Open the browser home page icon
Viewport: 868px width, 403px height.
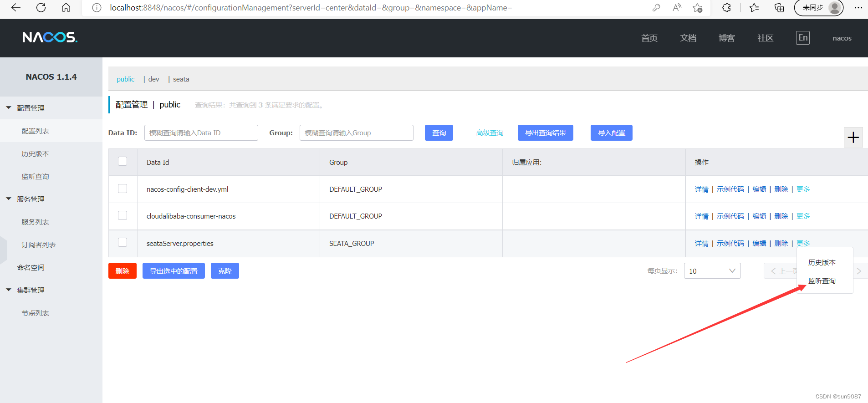coord(66,7)
